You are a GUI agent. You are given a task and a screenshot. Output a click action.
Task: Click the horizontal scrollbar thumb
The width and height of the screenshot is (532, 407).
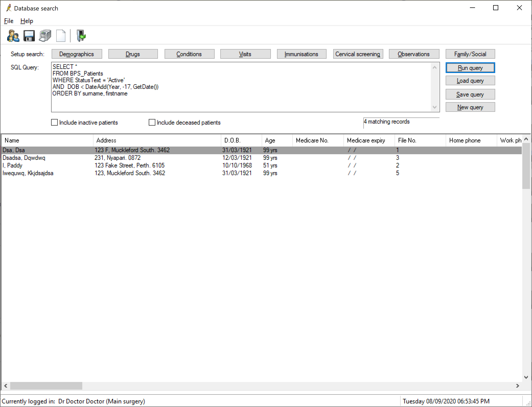46,386
